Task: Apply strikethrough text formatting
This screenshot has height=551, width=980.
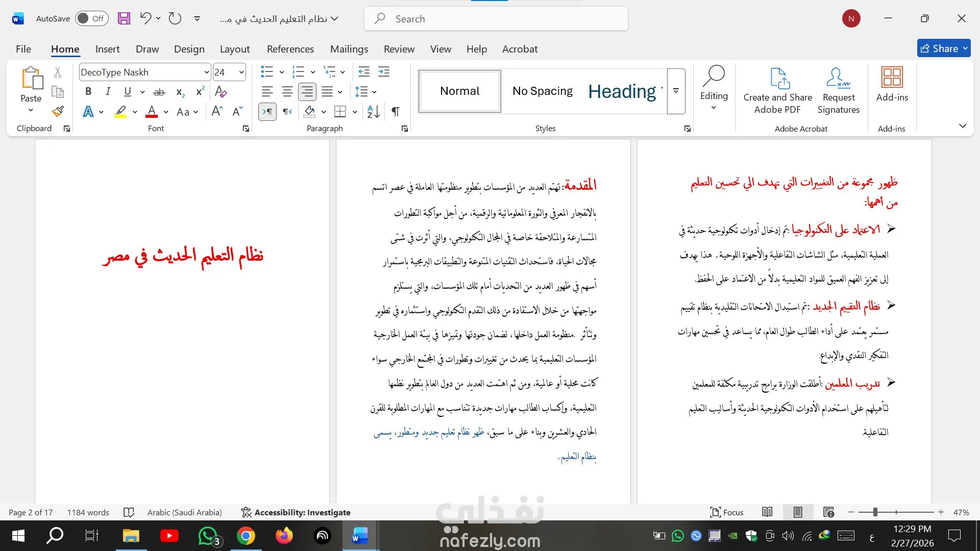Action: coord(159,92)
